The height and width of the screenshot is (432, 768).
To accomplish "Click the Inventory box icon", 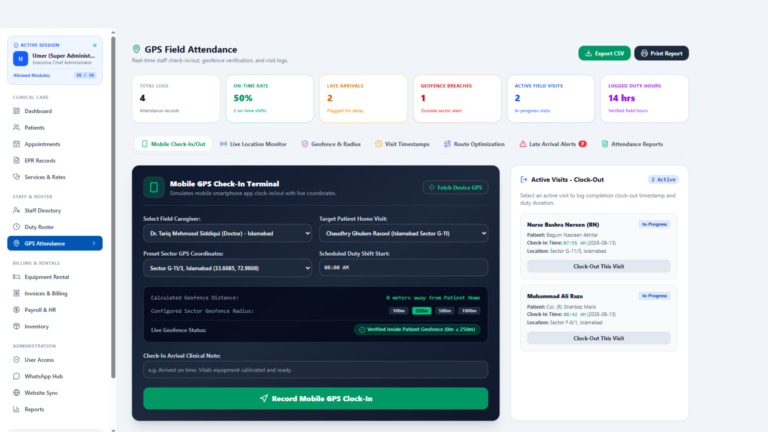I will coord(17,326).
